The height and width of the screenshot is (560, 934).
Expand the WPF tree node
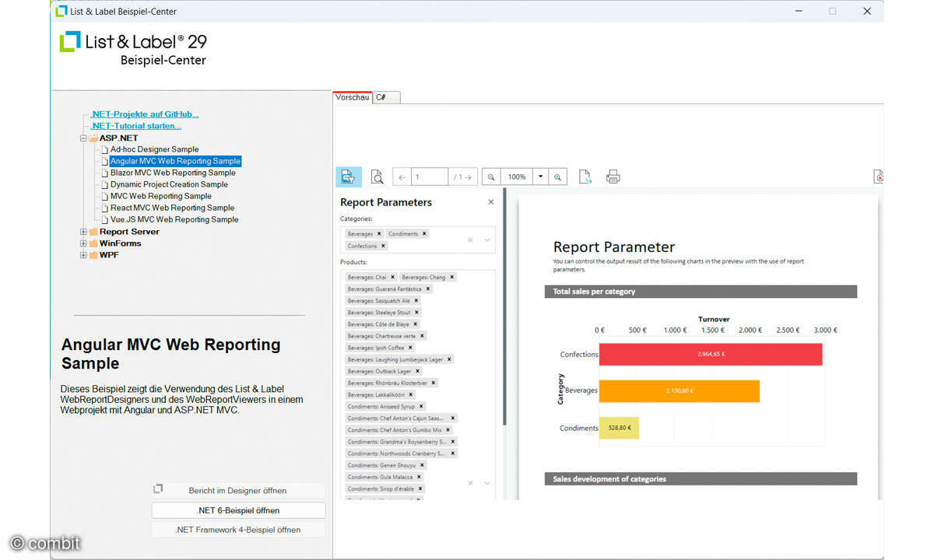84,255
